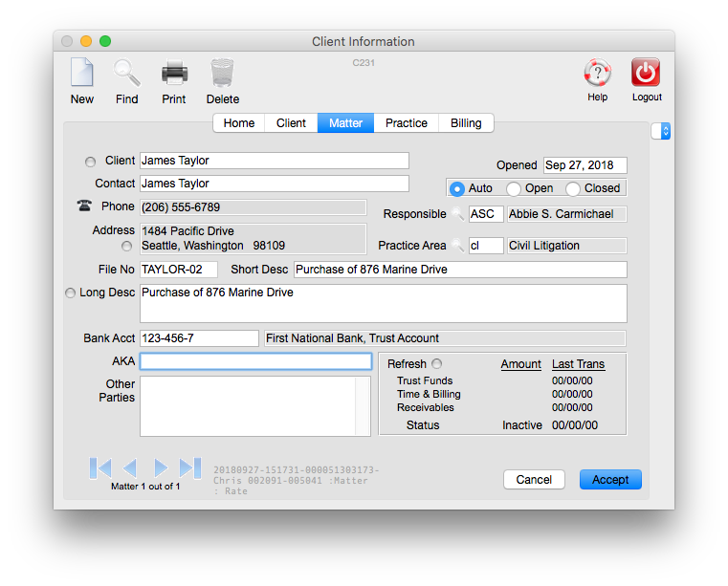This screenshot has height=586, width=728.
Task: Switch to the Practice tab
Action: coord(407,123)
